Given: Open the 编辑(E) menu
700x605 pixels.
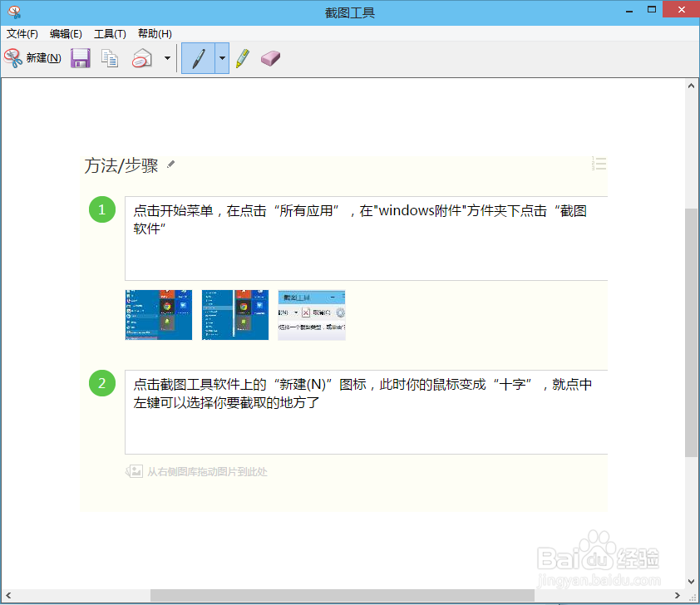Looking at the screenshot, I should point(63,34).
